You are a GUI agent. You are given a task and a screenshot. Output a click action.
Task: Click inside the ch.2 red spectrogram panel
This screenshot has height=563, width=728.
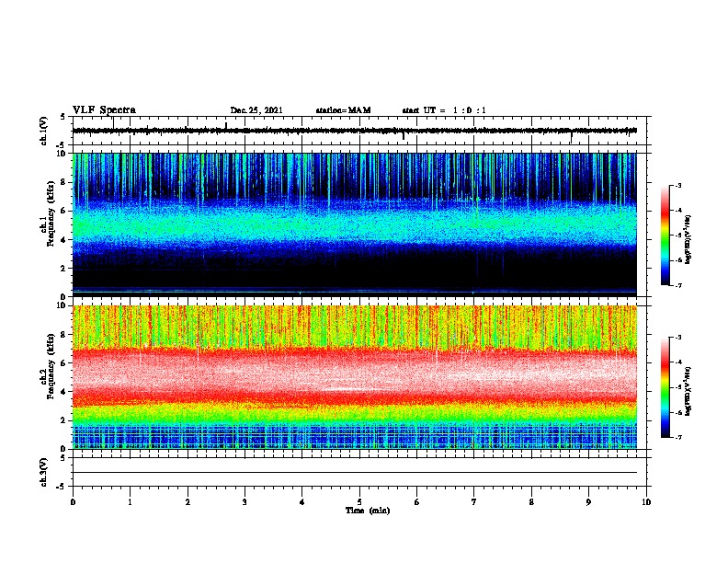(355, 377)
